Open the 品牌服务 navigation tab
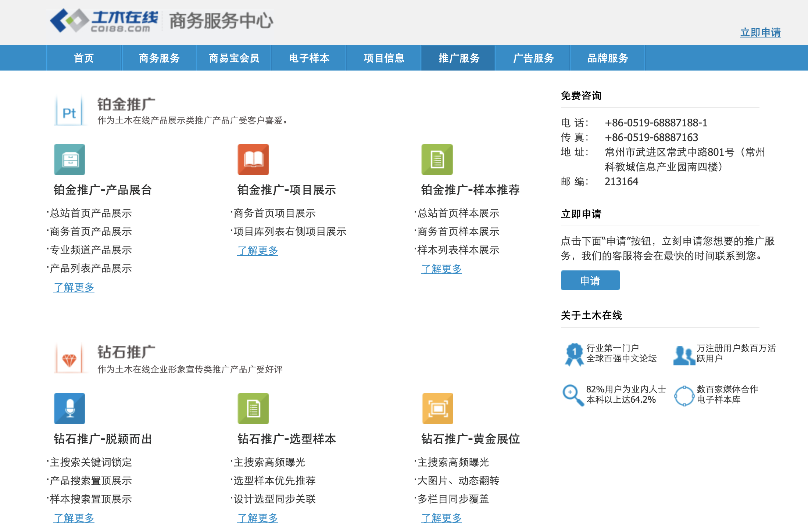Viewport: 808px width, 532px height. coord(608,58)
